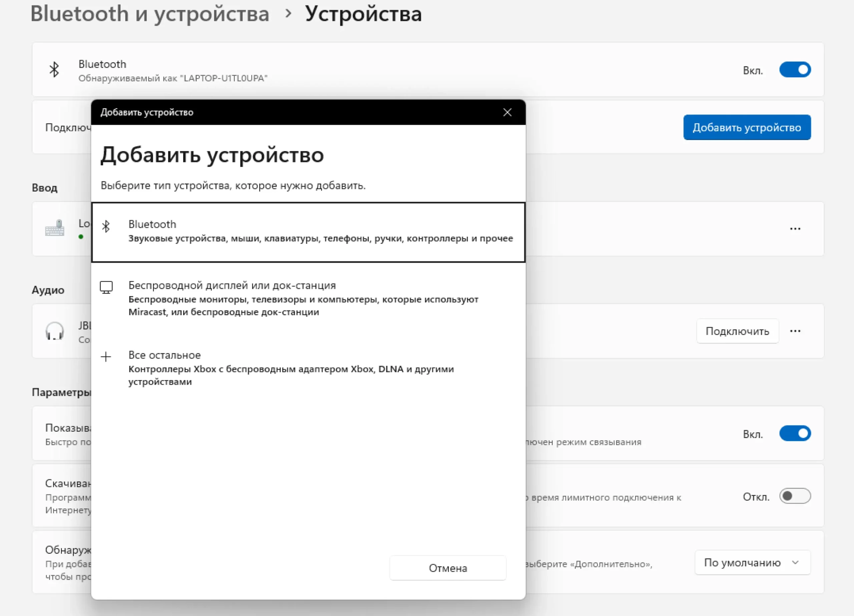Viewport: 854px width, 616px height.
Task: Click the wireless display monitor icon
Action: 106,287
